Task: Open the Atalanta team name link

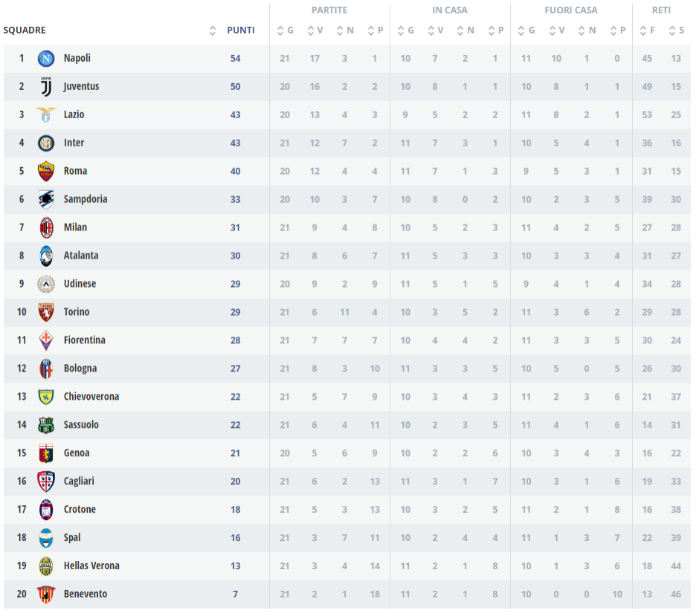Action: click(x=81, y=256)
